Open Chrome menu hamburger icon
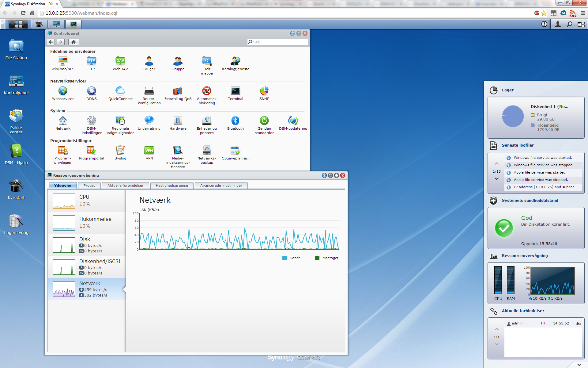Viewport: 588px width, 368px height. pyautogui.click(x=583, y=13)
